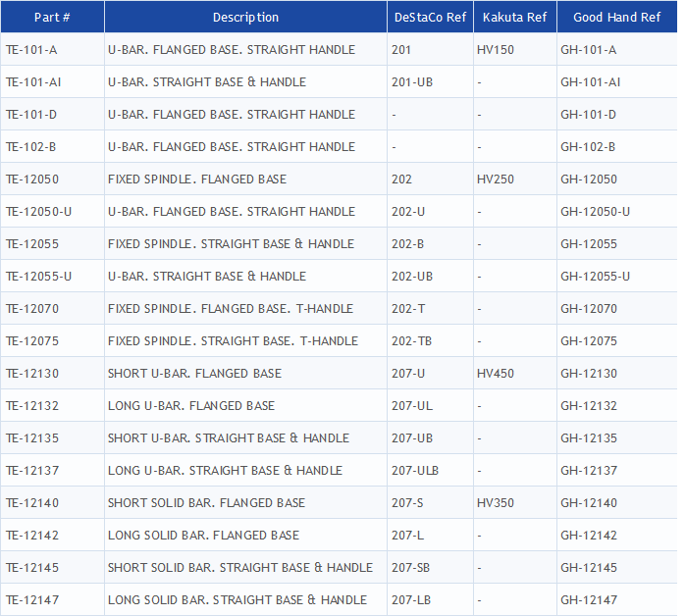This screenshot has height=616, width=685.
Task: Click DeStaCo reference 202-TB
Action: (411, 340)
